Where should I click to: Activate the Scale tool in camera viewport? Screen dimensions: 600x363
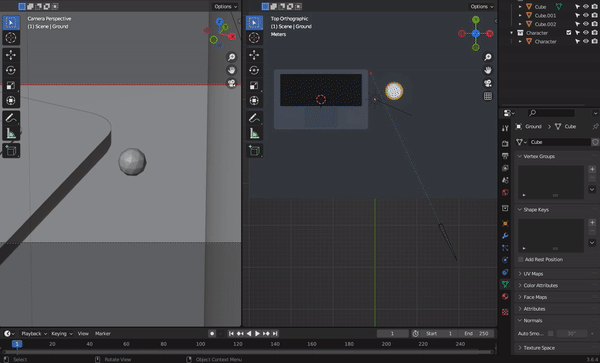point(11,85)
